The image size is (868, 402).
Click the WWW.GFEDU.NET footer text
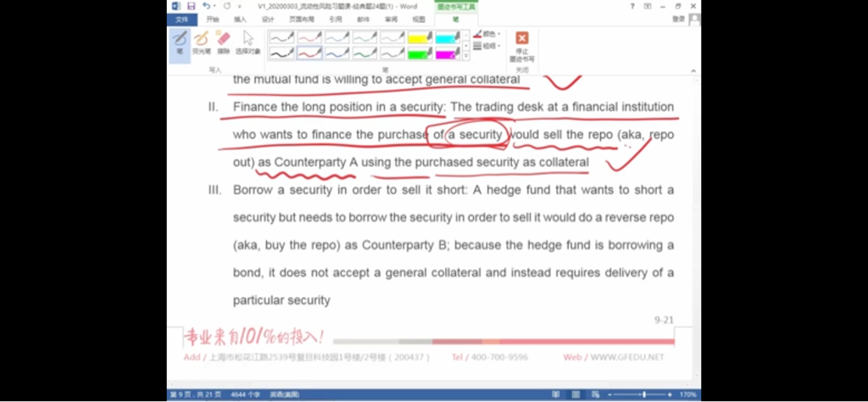[x=627, y=357]
